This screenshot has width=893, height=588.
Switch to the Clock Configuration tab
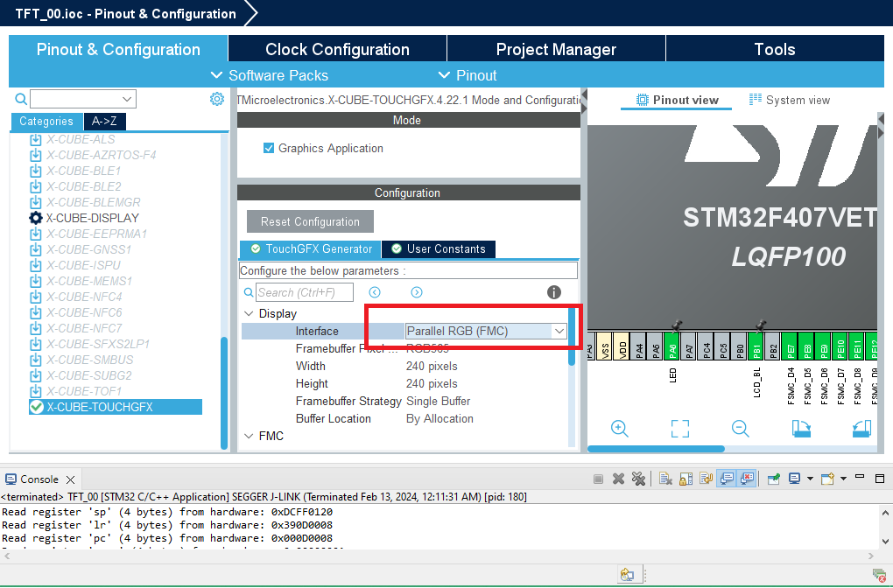pos(337,48)
